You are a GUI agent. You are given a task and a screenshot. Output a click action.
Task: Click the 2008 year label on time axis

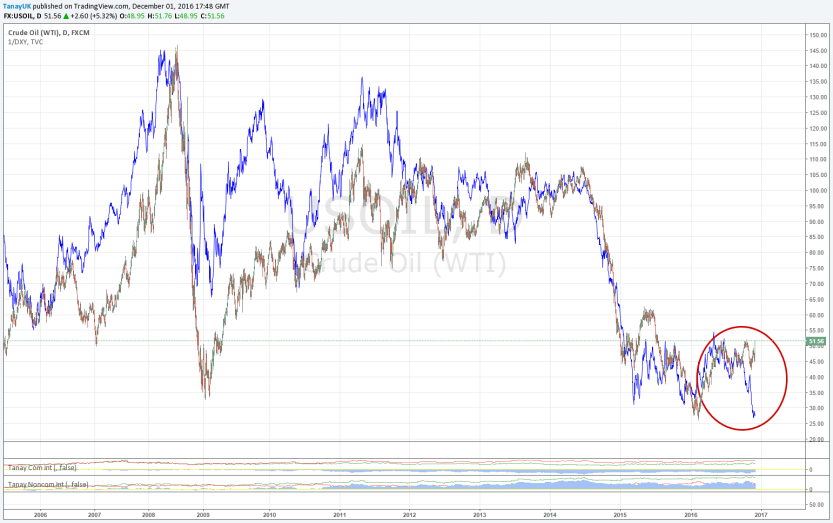point(149,514)
